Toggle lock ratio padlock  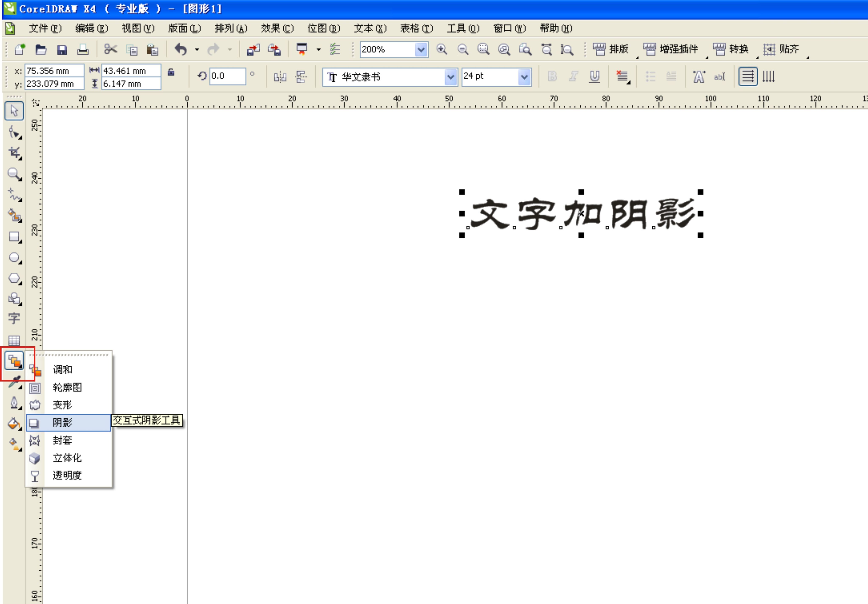pyautogui.click(x=171, y=72)
